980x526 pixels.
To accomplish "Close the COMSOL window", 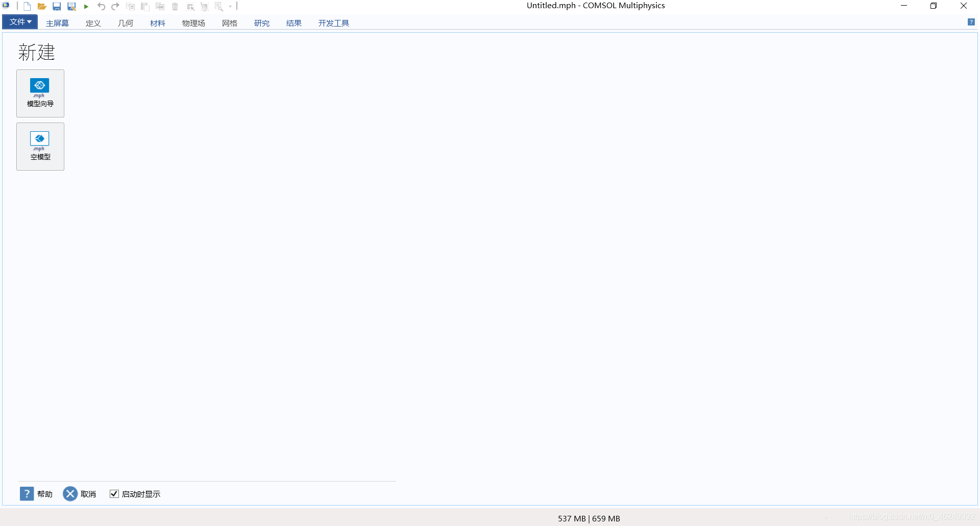I will [964, 6].
